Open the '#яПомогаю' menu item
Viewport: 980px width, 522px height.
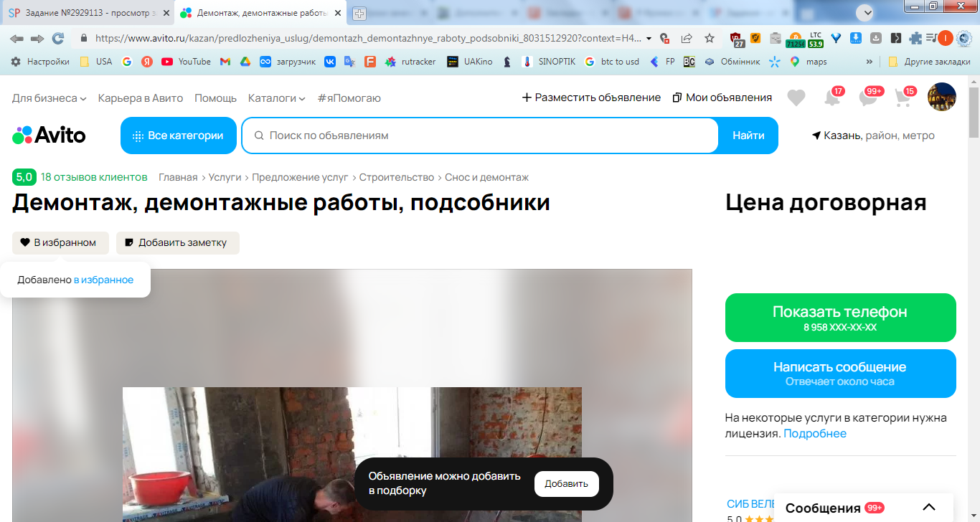point(349,98)
